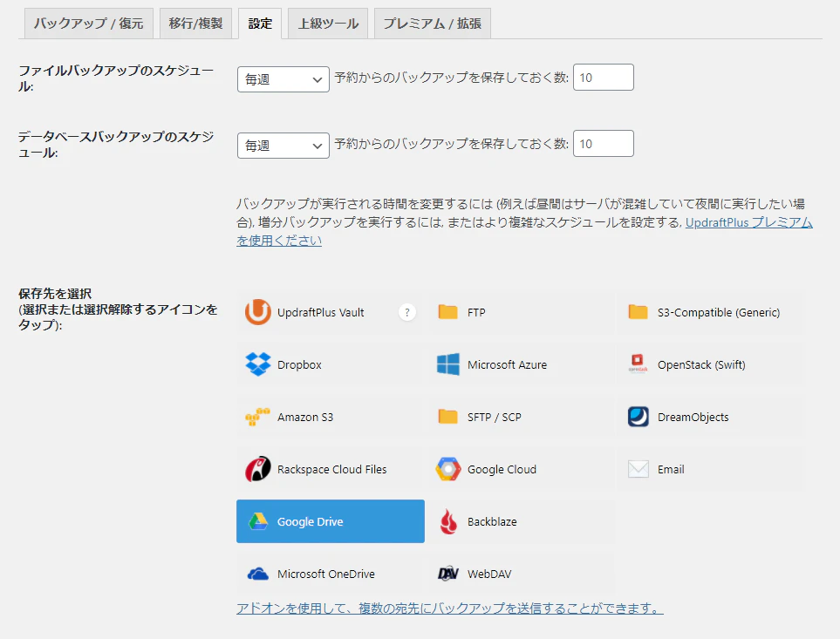Open the UpdraftPlus Vault help question mark
840x639 pixels.
click(x=407, y=312)
